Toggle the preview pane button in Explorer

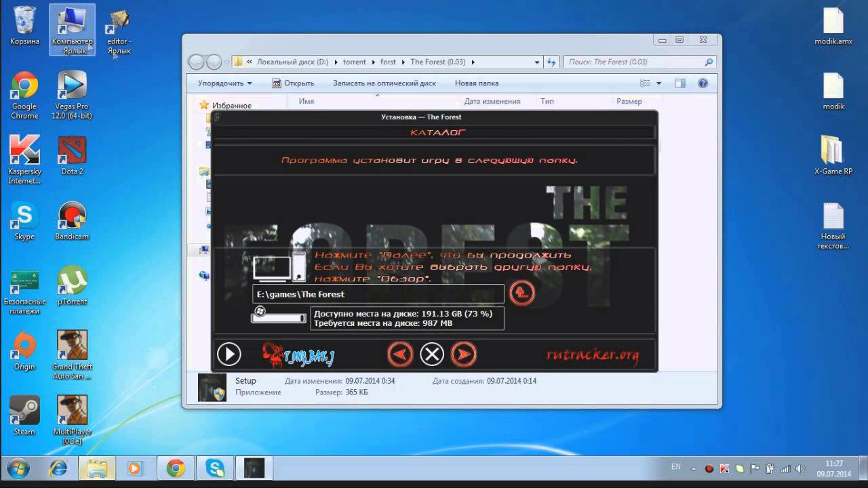click(x=680, y=83)
